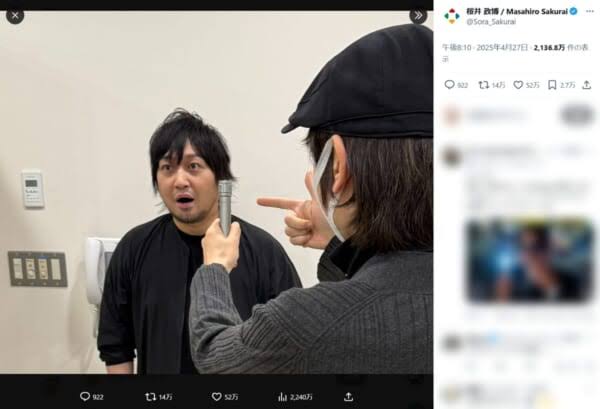Open the blurred video thumbnail in replies
Image resolution: width=600 pixels, height=409 pixels.
click(x=530, y=261)
